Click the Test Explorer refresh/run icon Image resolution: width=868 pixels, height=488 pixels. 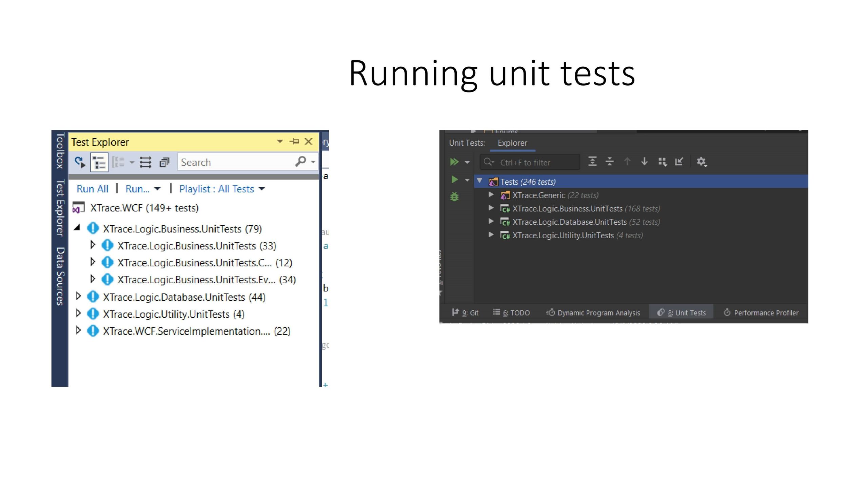[x=80, y=162]
